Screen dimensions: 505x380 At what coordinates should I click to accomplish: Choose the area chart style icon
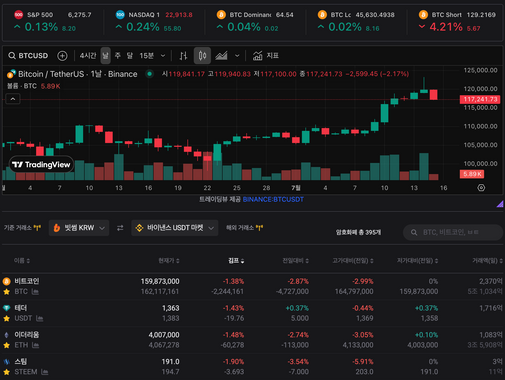click(221, 56)
